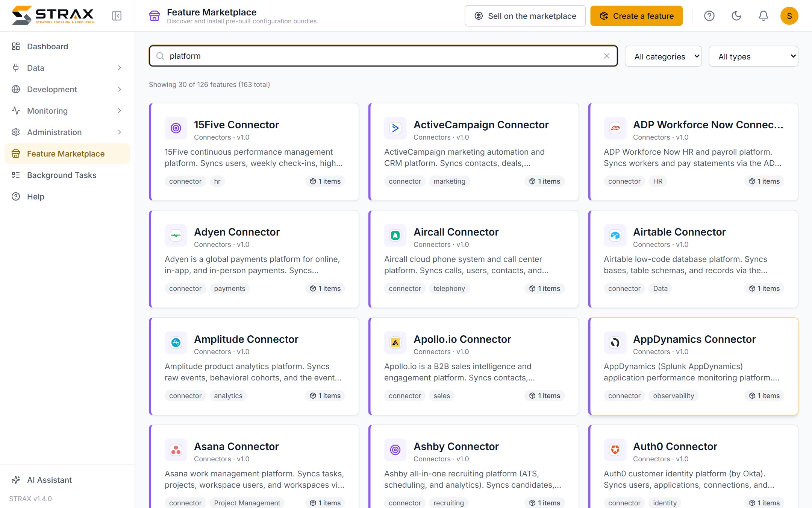The height and width of the screenshot is (508, 812).
Task: Click the platform search input field
Action: pos(383,56)
